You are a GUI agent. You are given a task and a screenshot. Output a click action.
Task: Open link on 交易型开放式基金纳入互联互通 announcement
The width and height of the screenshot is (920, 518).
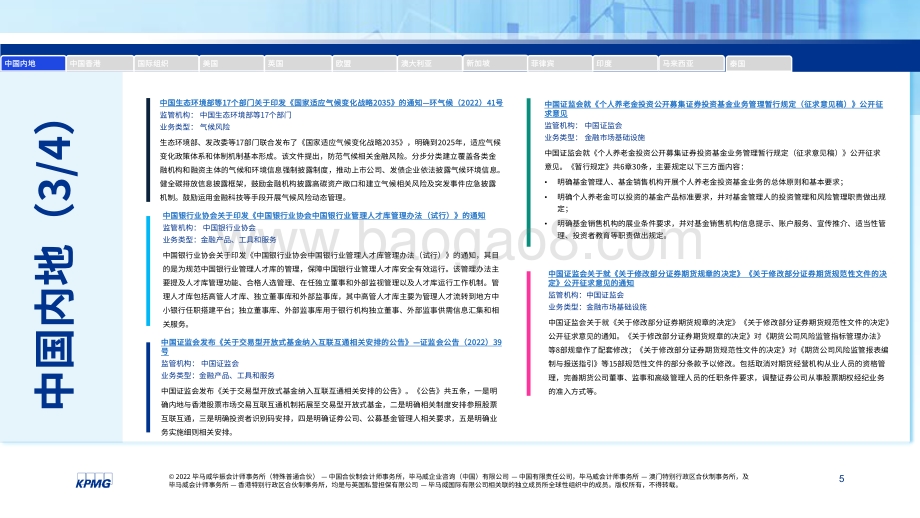point(332,347)
